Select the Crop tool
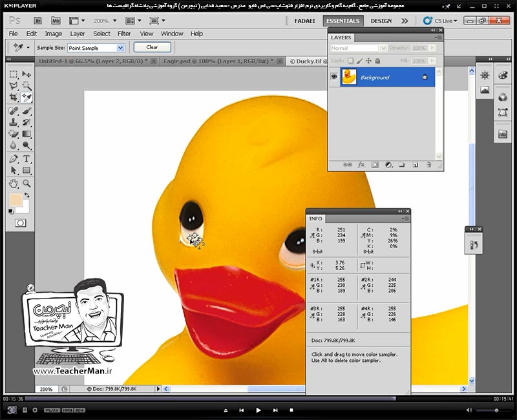Screen dimensions: 517x420 click(x=14, y=98)
